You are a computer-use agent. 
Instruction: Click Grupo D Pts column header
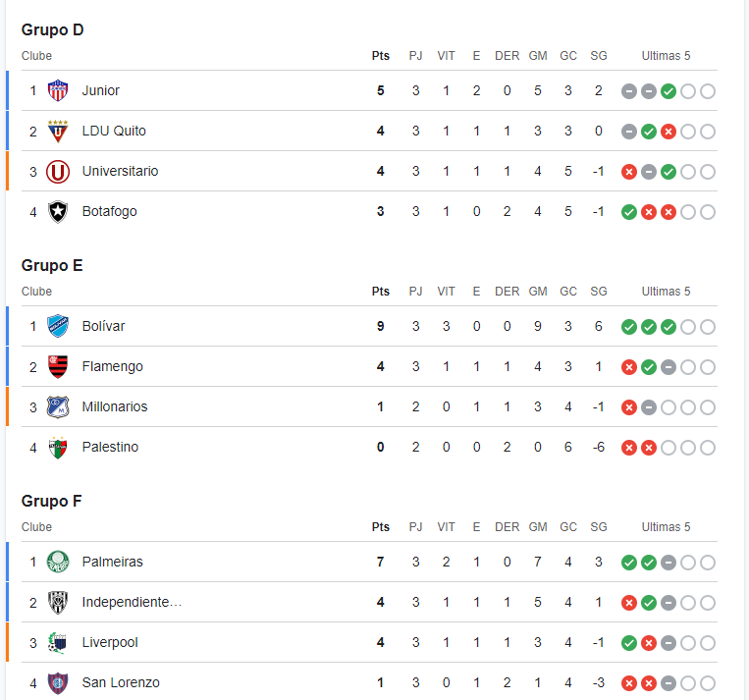click(x=381, y=56)
